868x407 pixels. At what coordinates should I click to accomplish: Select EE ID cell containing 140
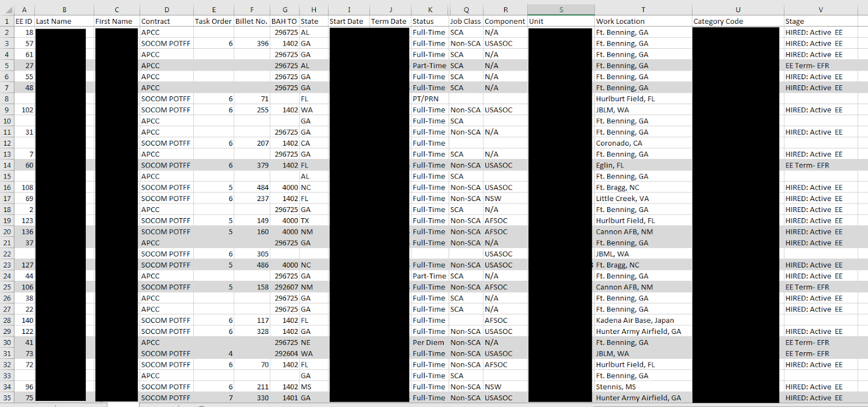[x=24, y=320]
